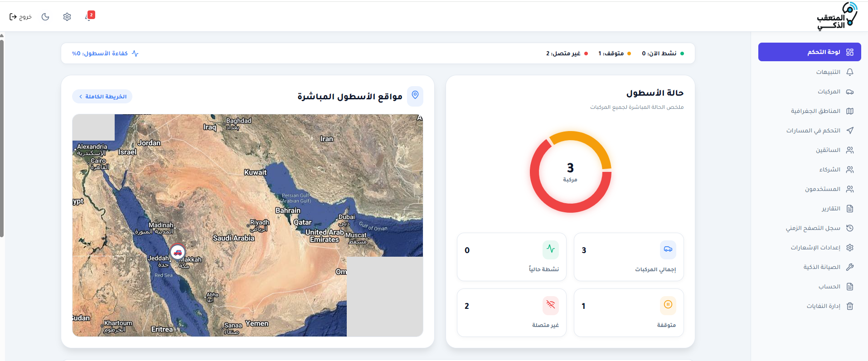
Task: Click the people icon beside السائقين
Action: pyautogui.click(x=850, y=150)
